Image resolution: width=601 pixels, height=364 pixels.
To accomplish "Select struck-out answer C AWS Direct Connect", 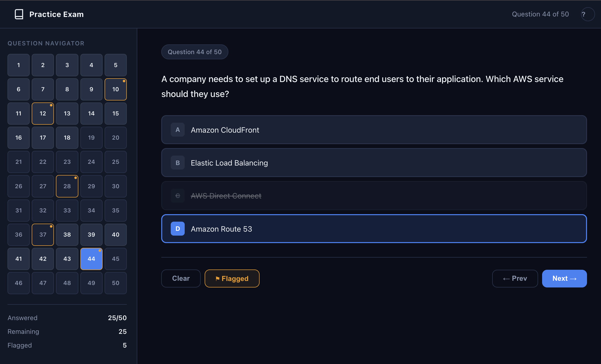I will (x=374, y=196).
